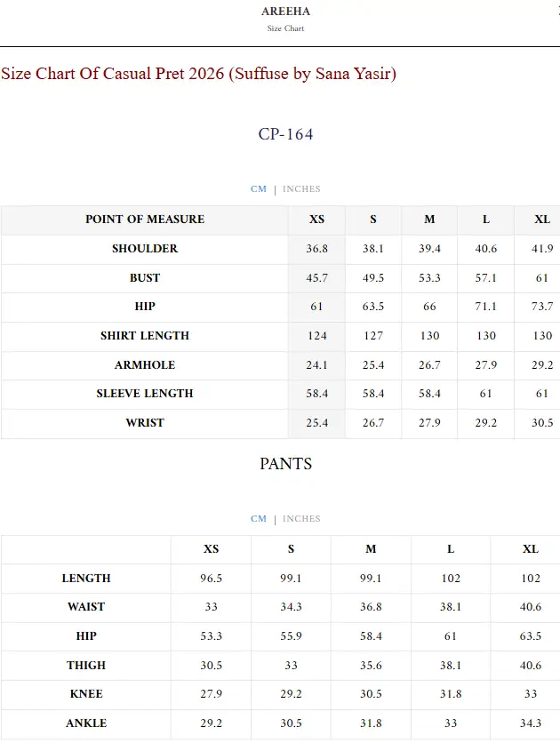Click the pants length value 96.5 for XS
The height and width of the screenshot is (751, 560).
coord(210,578)
